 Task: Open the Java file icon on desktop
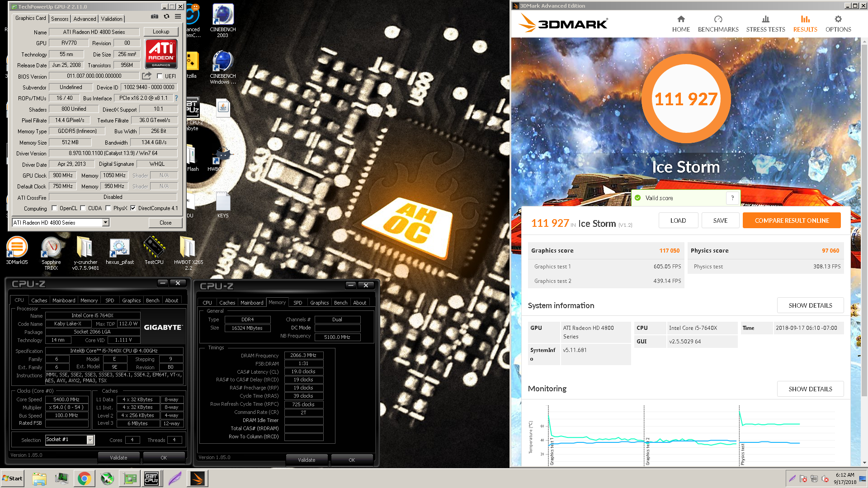(223, 108)
